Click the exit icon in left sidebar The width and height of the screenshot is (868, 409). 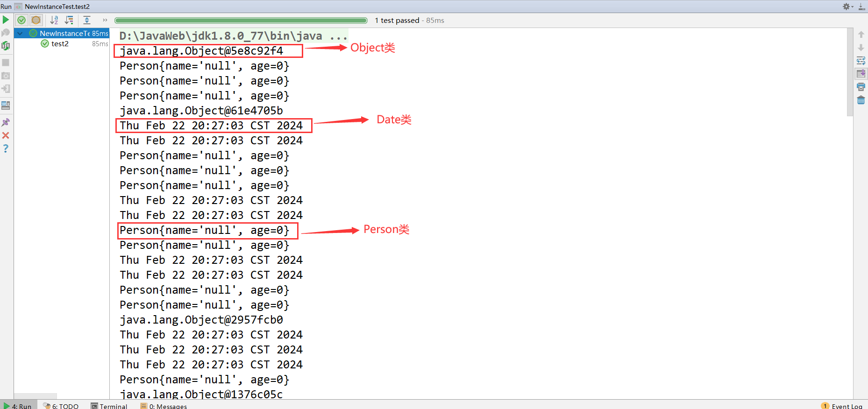click(6, 89)
